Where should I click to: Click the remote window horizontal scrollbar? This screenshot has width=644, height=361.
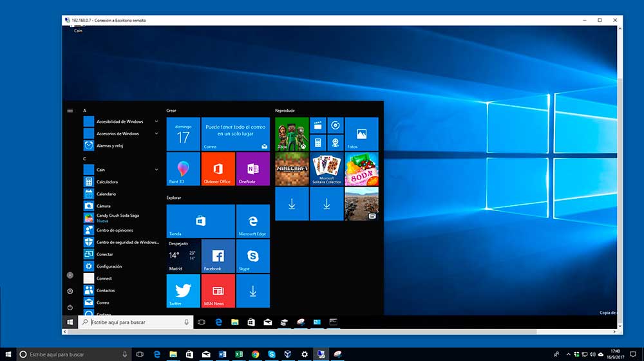pyautogui.click(x=302, y=331)
